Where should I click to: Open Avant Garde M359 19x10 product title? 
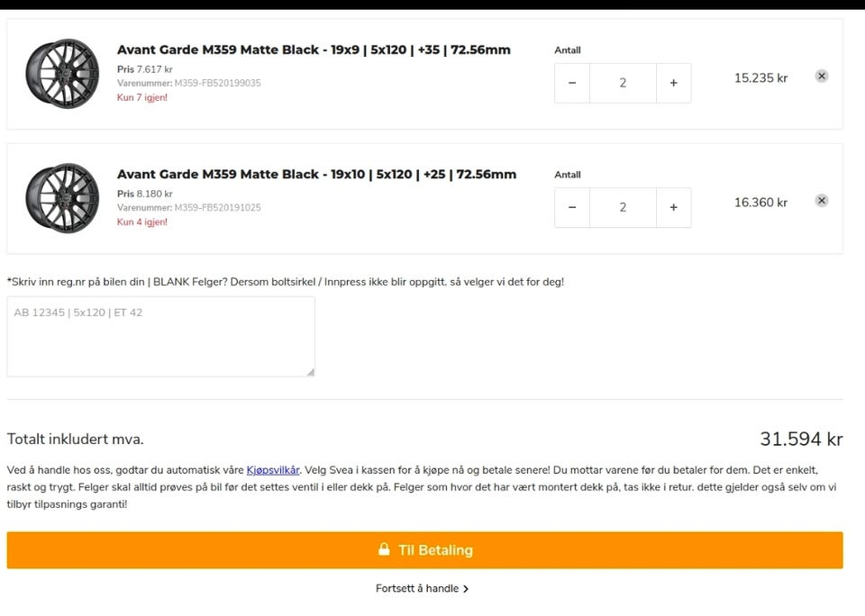pos(316,175)
